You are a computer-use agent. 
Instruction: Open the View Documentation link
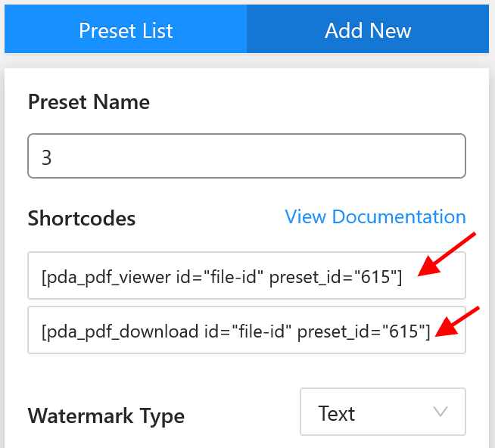click(375, 217)
